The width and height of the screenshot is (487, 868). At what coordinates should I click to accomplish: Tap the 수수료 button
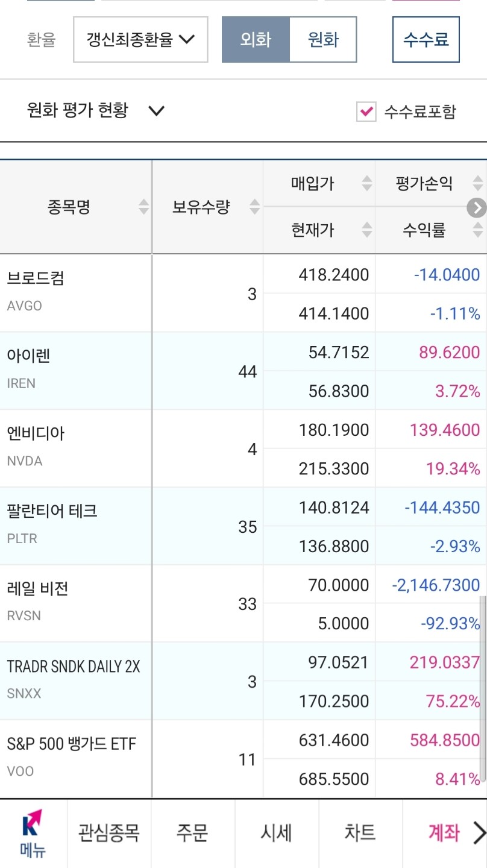[426, 40]
